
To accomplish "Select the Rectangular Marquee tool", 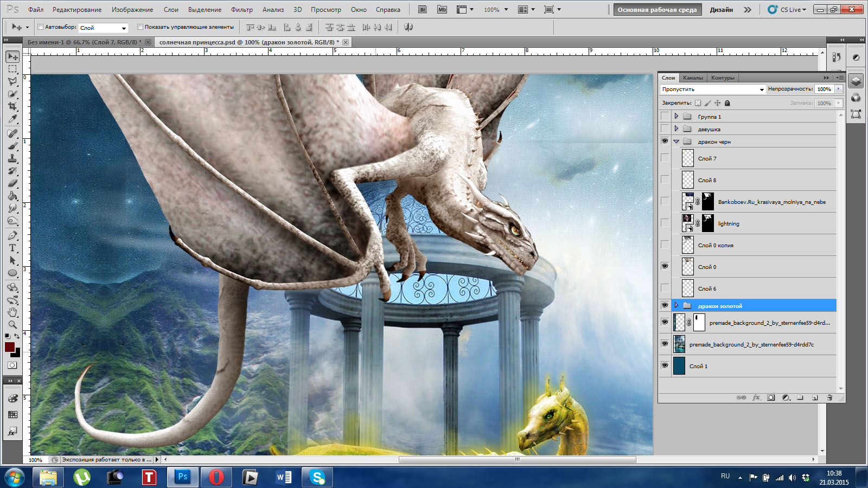I will tap(12, 69).
